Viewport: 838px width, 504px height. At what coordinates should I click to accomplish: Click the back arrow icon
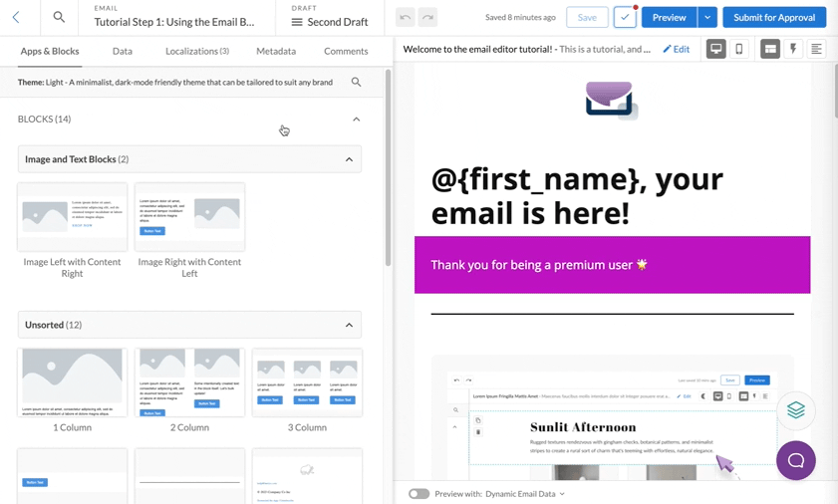click(x=16, y=18)
